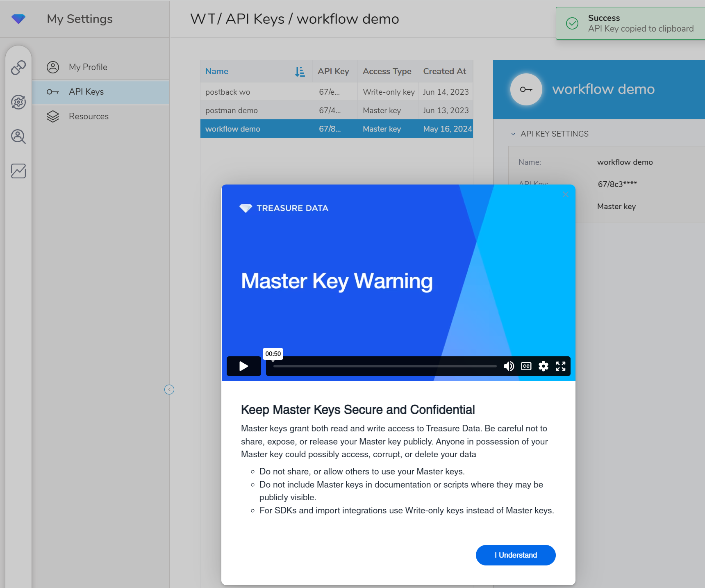Sort table by Created At column
The width and height of the screenshot is (705, 588).
444,71
